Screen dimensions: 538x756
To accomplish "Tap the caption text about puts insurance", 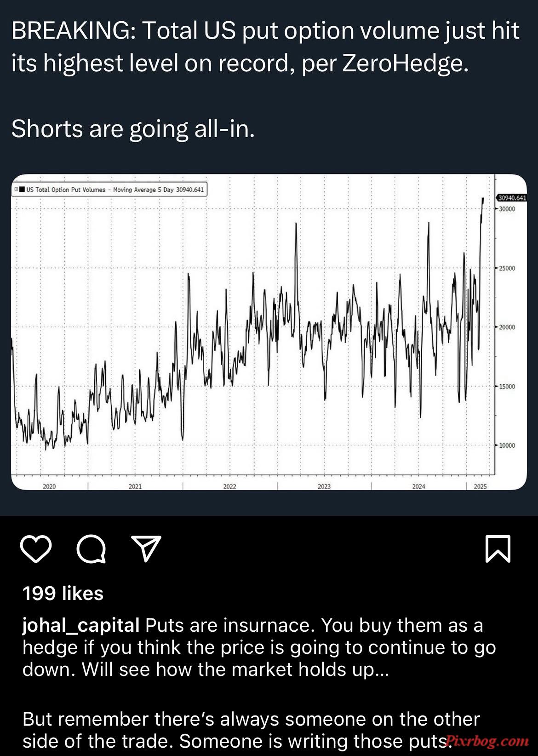I will (259, 647).
